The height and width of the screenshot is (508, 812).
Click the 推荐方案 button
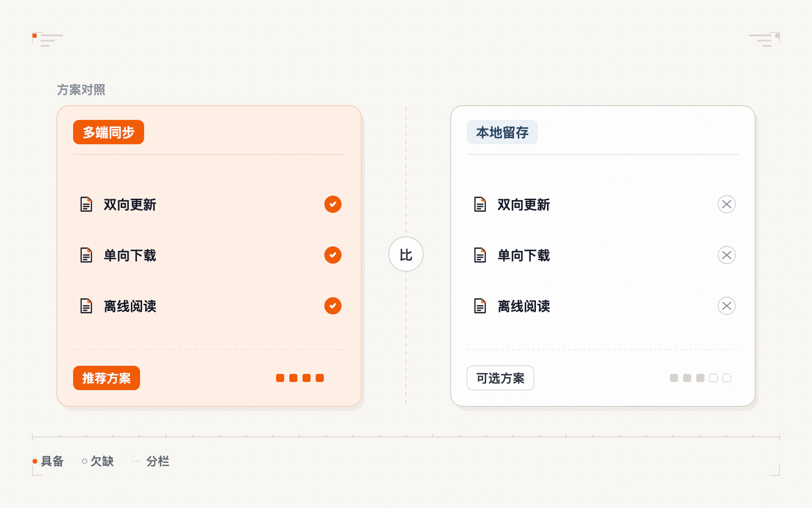click(107, 378)
